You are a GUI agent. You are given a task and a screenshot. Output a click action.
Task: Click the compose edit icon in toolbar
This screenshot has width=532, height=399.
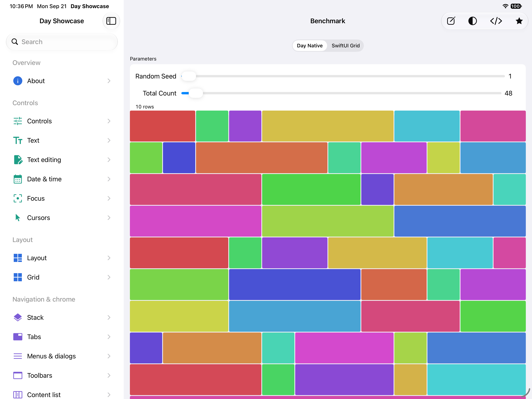(451, 21)
